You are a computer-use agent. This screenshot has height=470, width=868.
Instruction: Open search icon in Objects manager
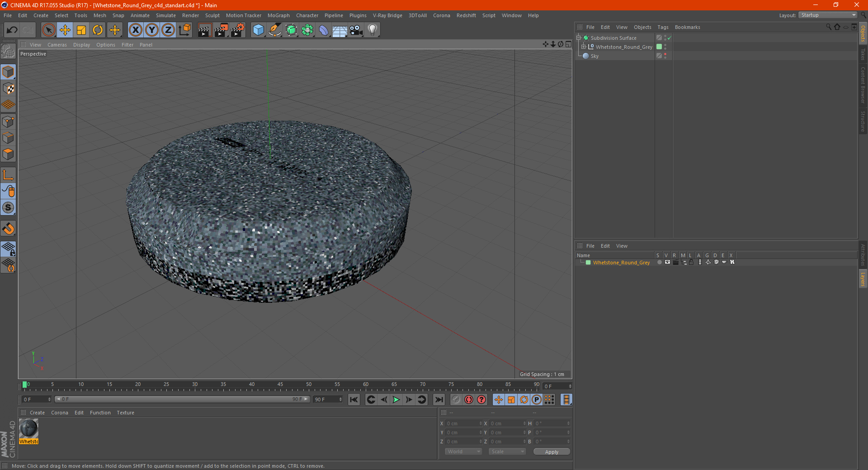(x=828, y=27)
